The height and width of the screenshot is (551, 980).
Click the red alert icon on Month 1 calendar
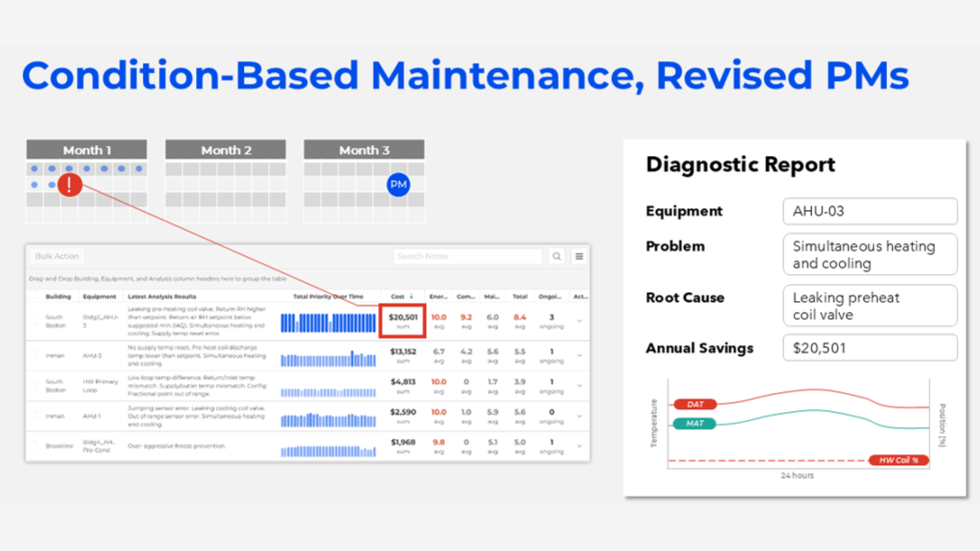click(69, 185)
